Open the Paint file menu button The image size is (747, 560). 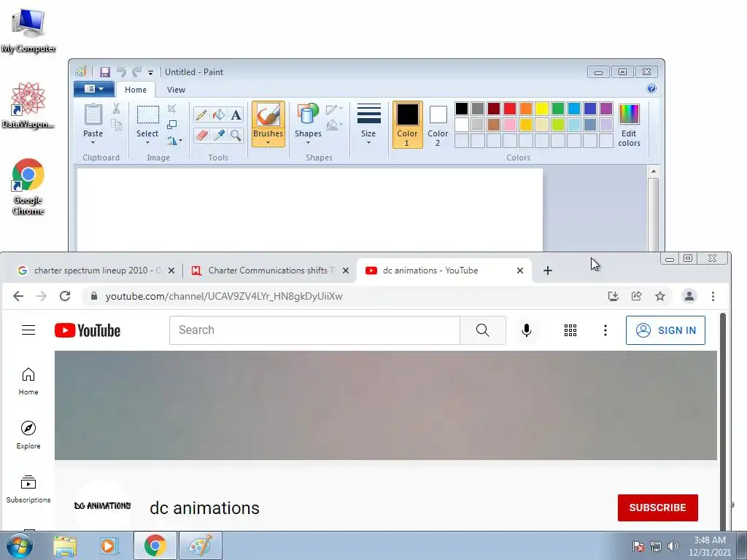click(x=94, y=88)
